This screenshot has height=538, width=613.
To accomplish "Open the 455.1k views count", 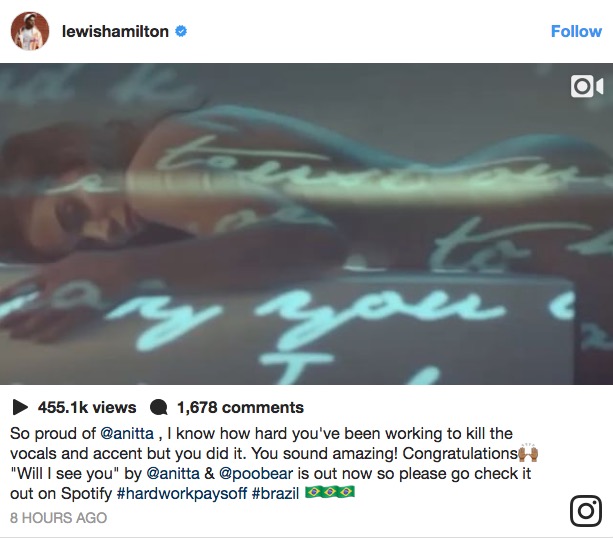I will pos(87,407).
